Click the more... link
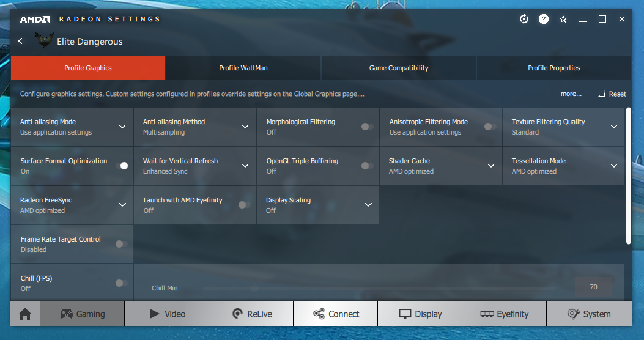 [x=571, y=94]
